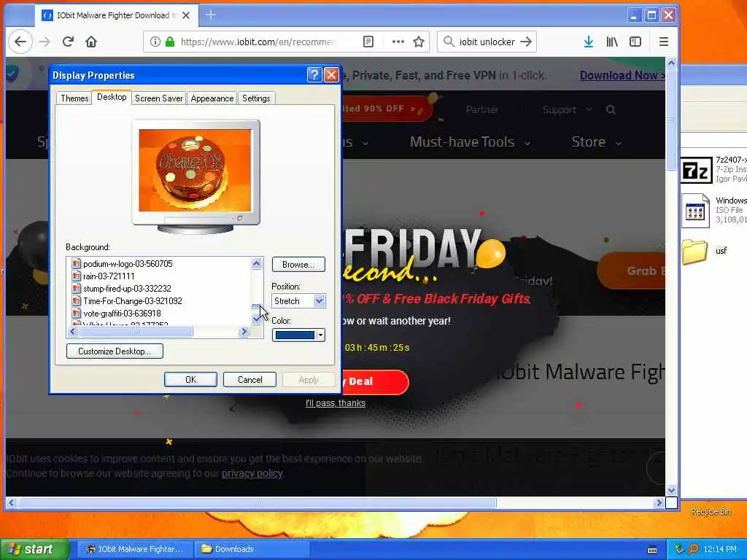Screen dimensions: 747x560
Task: Open the Firefox home page icon
Action: [x=91, y=42]
